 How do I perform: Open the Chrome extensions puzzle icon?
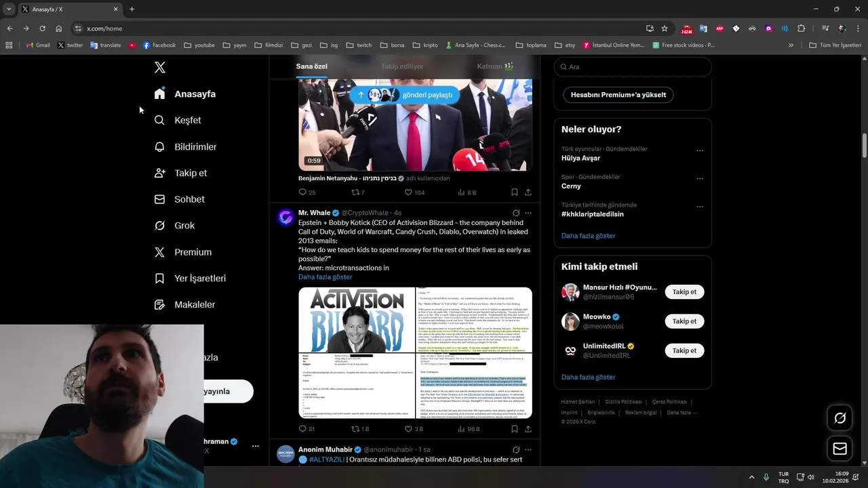coord(802,28)
